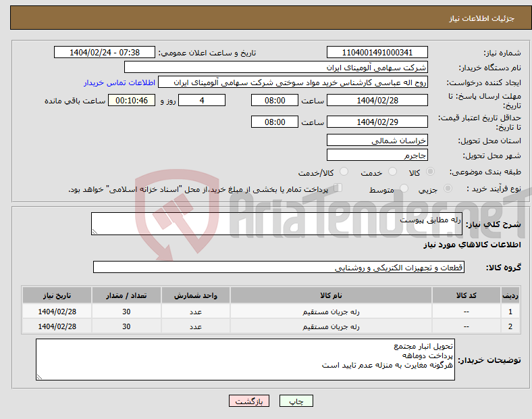Click the request creator field روح اله عباسی

click(293, 82)
